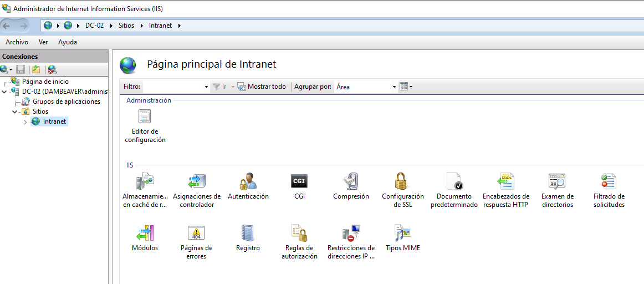Screen dimensions: 644x284
Task: Expand the Intranet site node
Action: click(x=25, y=121)
